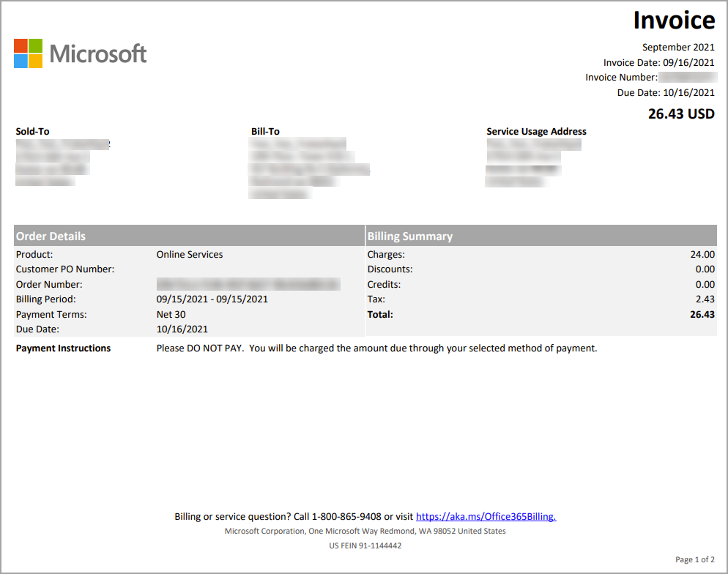Click the redacted Invoice Number field
Screen dimensions: 728x574
(688, 77)
